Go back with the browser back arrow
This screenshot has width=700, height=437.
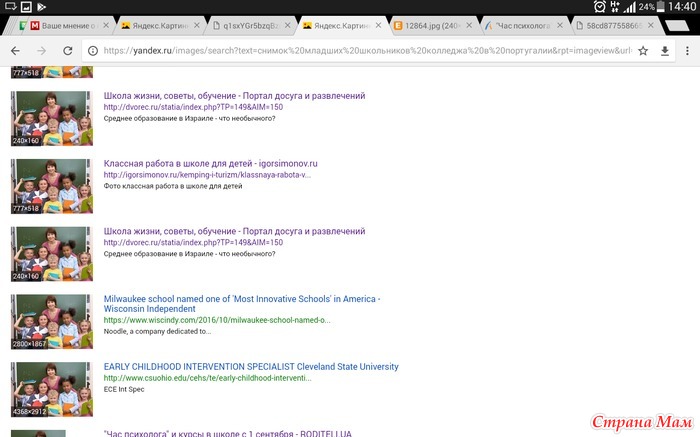click(x=15, y=51)
